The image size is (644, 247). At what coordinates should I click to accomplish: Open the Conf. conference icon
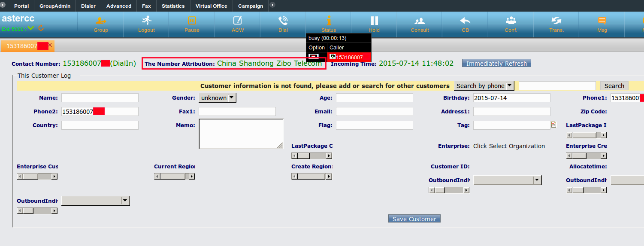511,21
